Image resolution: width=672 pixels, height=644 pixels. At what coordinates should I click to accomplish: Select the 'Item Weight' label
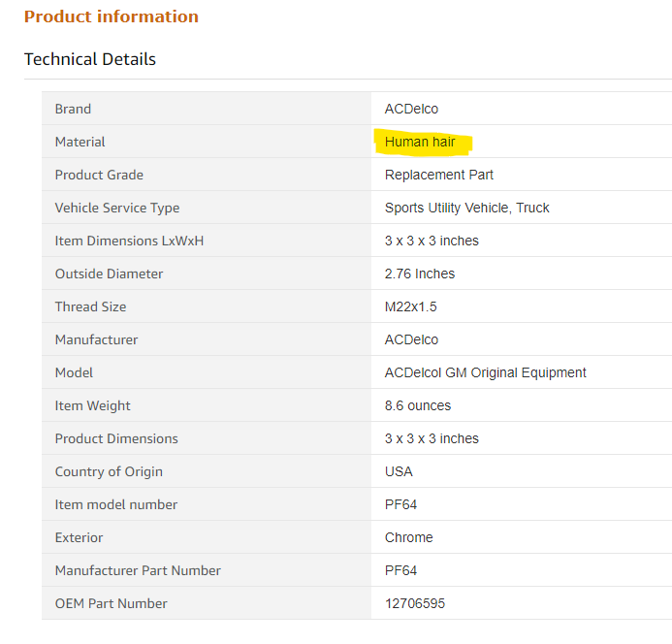tap(92, 406)
